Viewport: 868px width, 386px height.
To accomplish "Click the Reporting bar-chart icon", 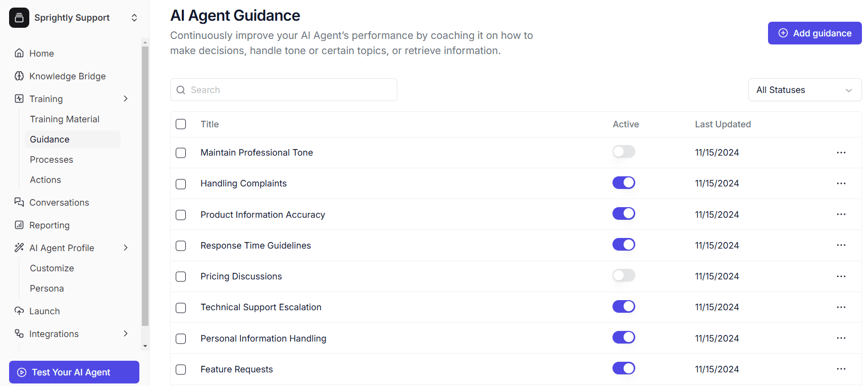I will pyautogui.click(x=19, y=225).
